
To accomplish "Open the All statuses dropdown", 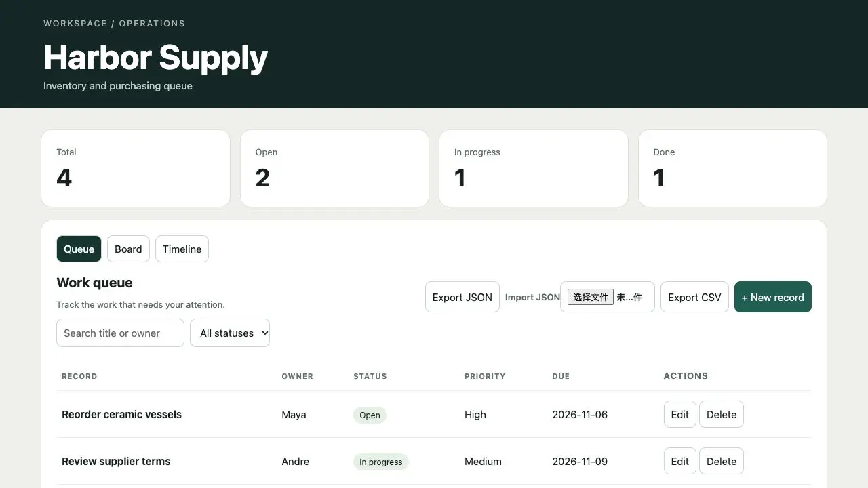I will pyautogui.click(x=230, y=333).
